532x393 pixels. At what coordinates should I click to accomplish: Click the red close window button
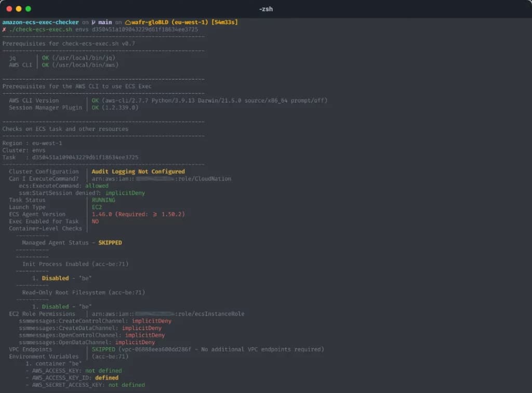coord(9,9)
